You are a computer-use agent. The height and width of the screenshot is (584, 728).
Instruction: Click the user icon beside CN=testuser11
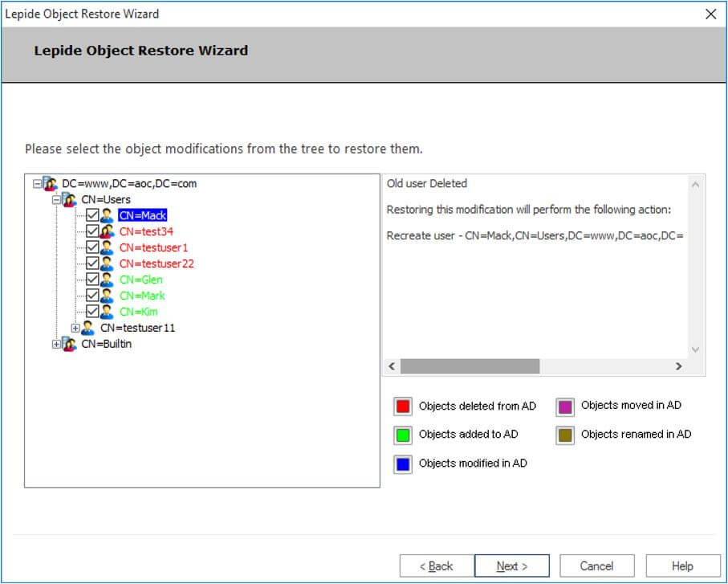point(88,328)
